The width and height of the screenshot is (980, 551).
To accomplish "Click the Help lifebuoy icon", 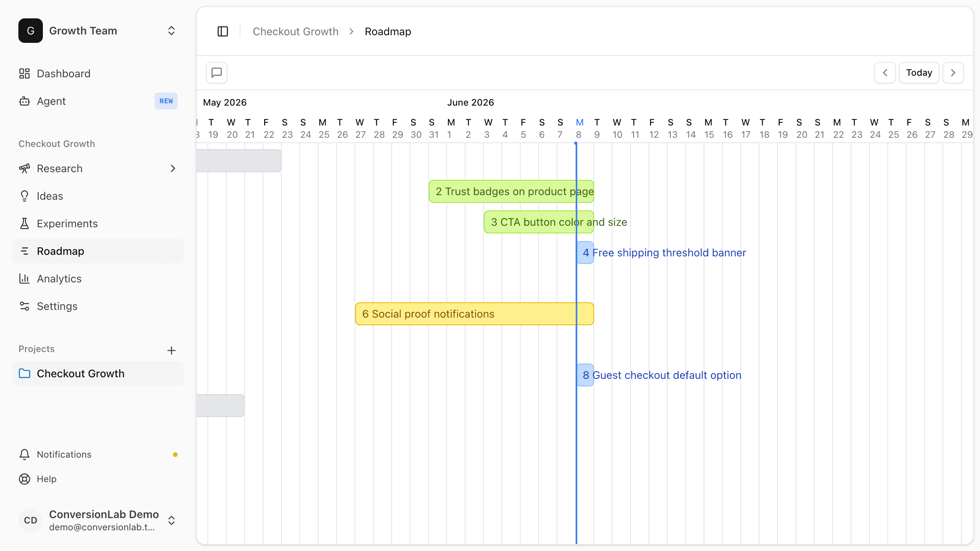I will click(24, 479).
